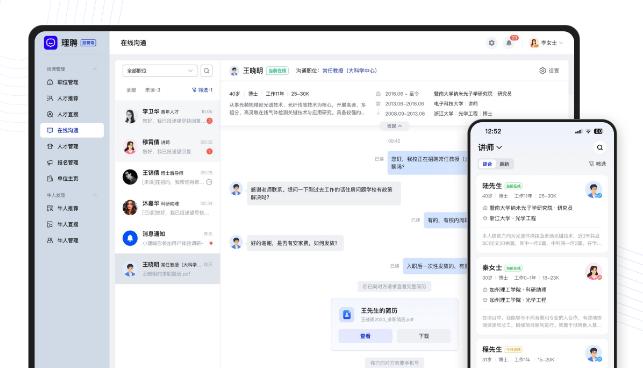Select the second tab on the phone
This screenshot has width=643, height=368.
point(504,164)
